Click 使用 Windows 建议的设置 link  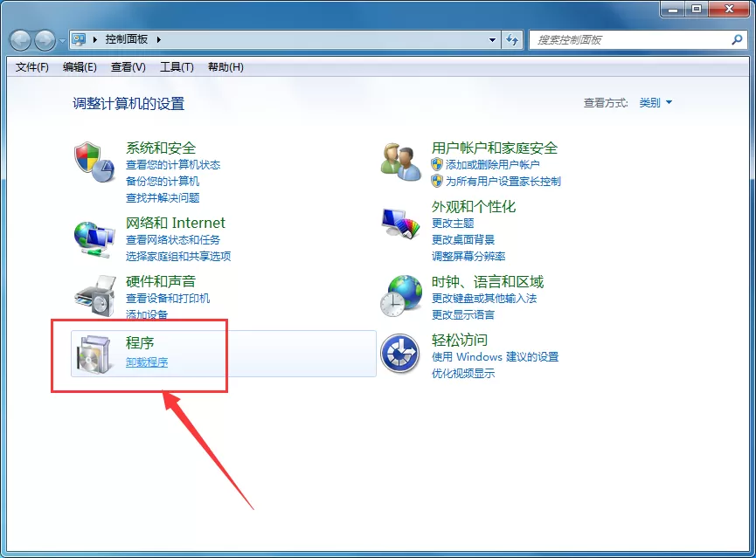[x=495, y=356]
